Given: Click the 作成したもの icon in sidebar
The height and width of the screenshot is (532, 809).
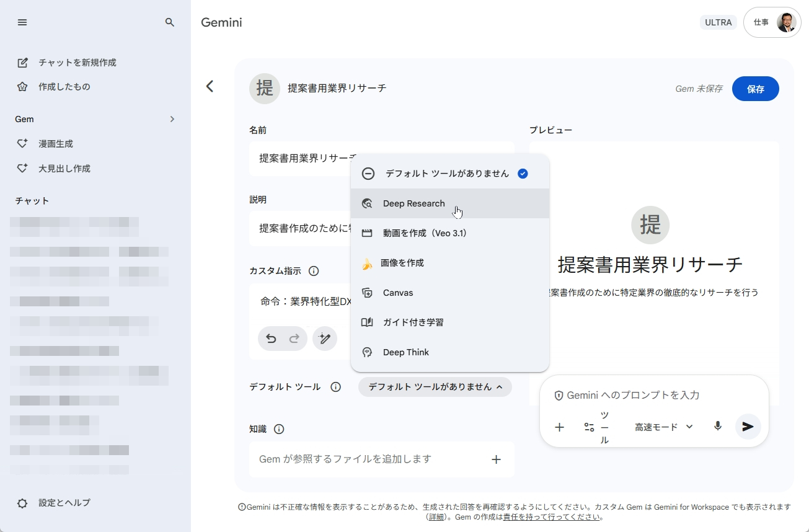Looking at the screenshot, I should [22, 87].
